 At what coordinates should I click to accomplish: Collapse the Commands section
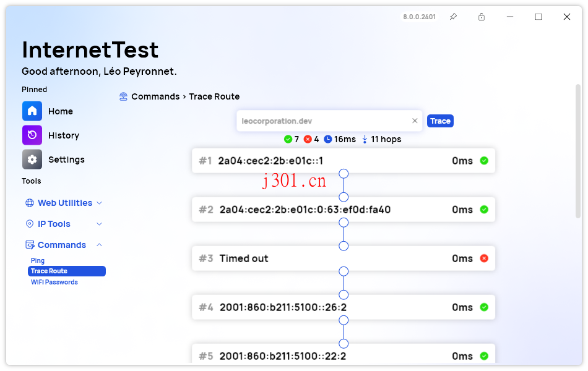99,244
